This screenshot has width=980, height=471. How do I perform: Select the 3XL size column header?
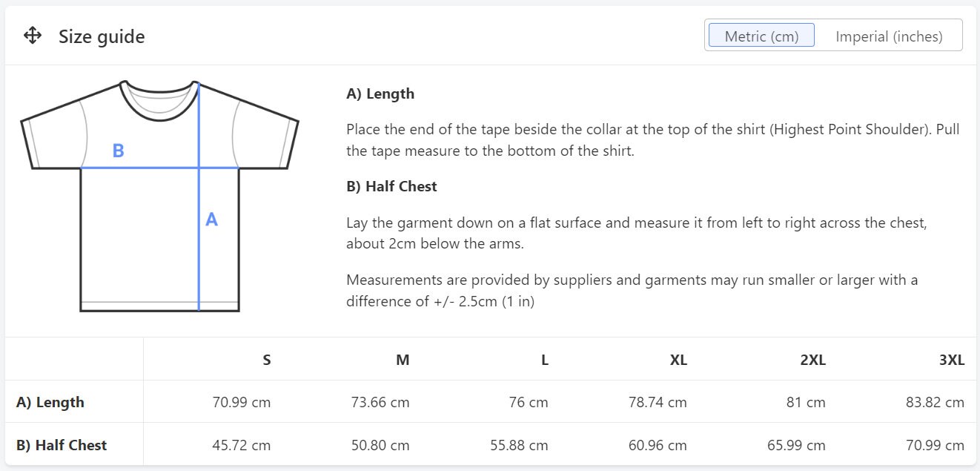point(951,360)
